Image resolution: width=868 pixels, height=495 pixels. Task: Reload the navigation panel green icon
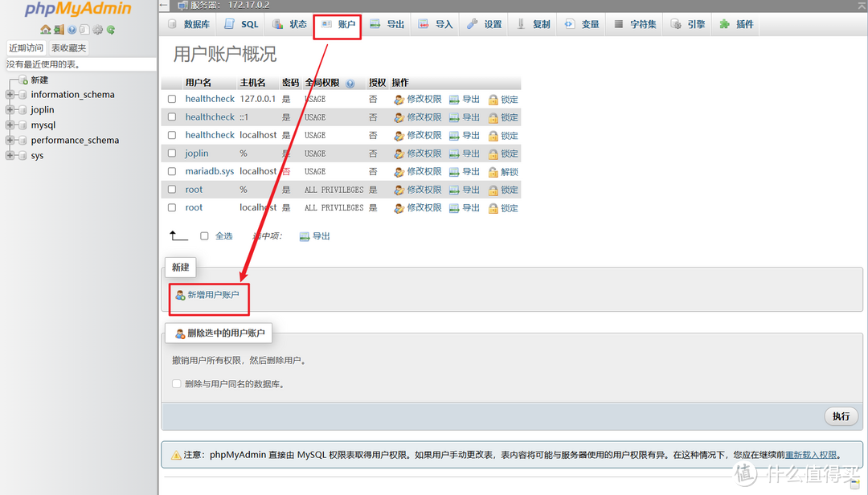(111, 30)
